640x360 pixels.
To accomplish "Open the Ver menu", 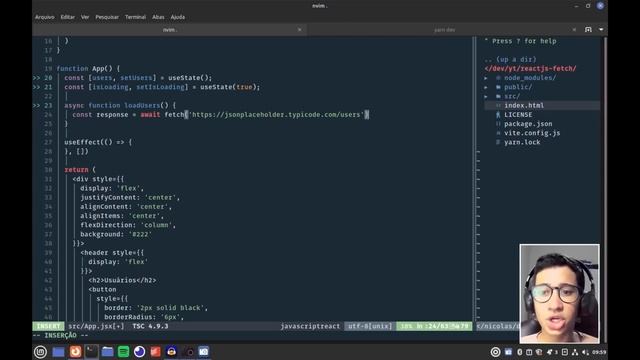I will 85,17.
